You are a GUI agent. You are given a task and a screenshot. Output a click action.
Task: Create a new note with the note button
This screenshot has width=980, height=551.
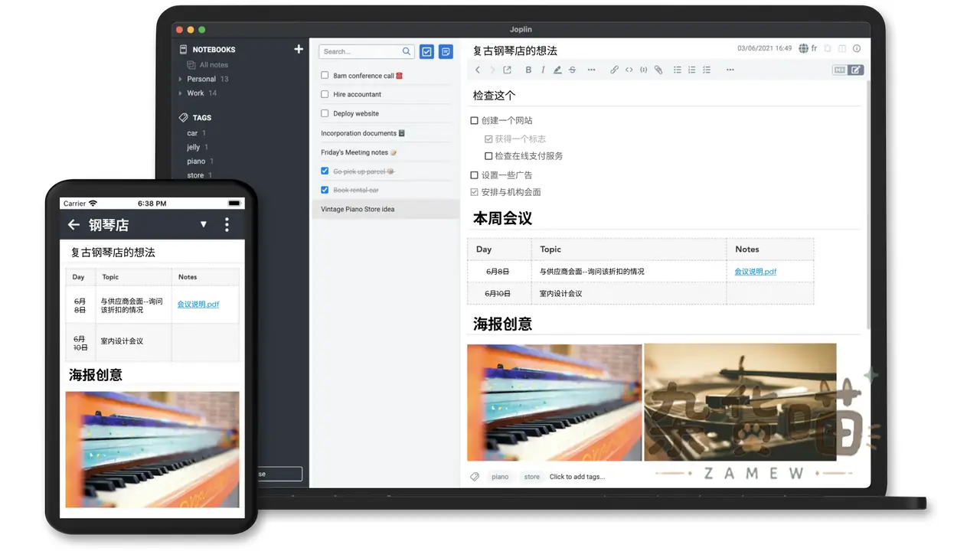click(x=446, y=51)
